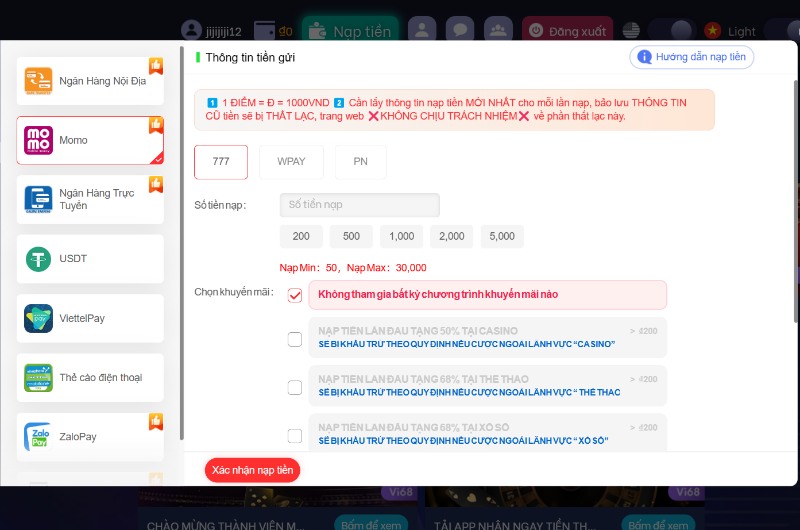800x530 pixels.
Task: Click the chat bubble icon in header
Action: [x=459, y=31]
